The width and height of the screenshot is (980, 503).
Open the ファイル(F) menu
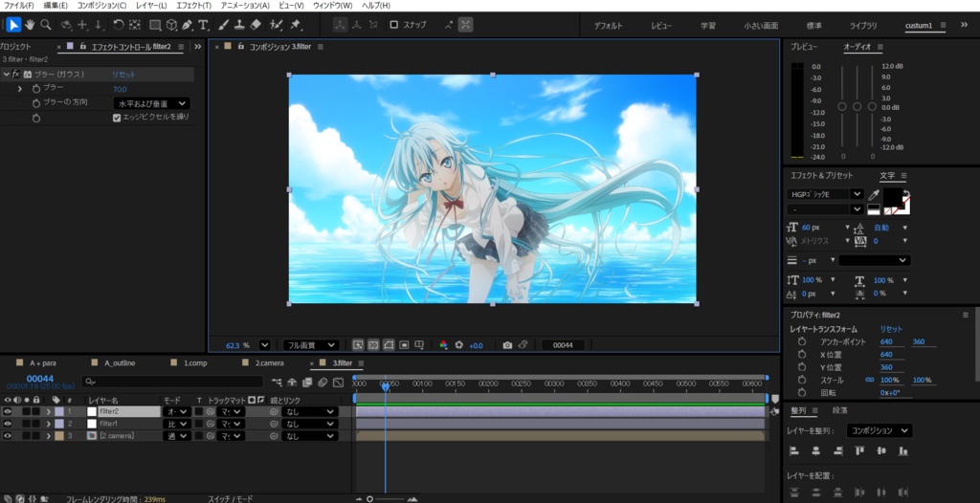pyautogui.click(x=19, y=6)
